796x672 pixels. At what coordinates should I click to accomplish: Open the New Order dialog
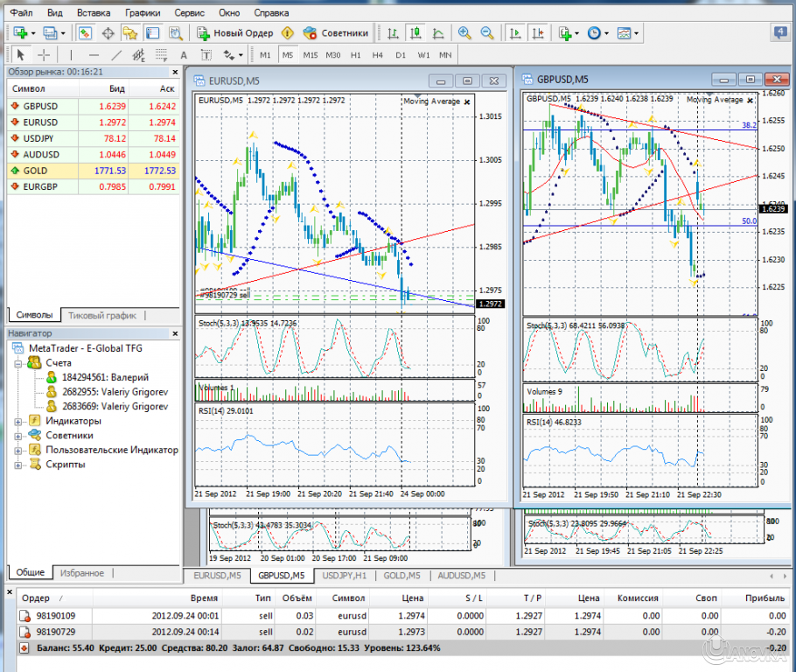233,32
